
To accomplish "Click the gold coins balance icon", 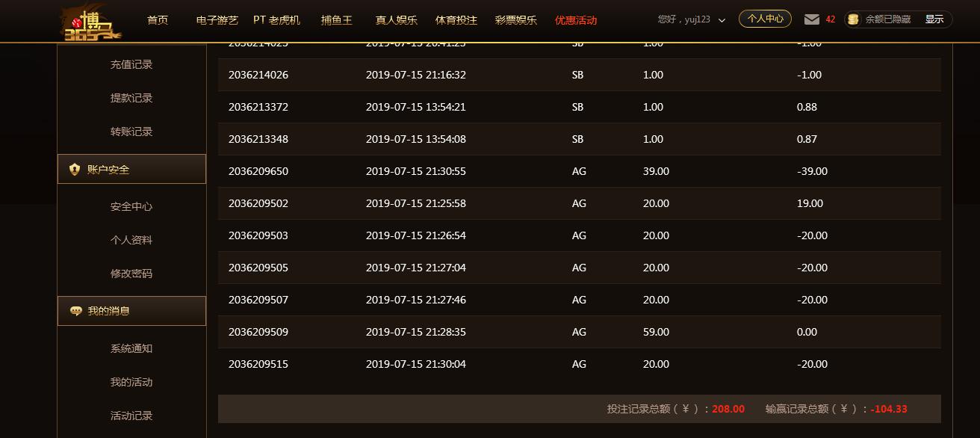I will coord(853,19).
